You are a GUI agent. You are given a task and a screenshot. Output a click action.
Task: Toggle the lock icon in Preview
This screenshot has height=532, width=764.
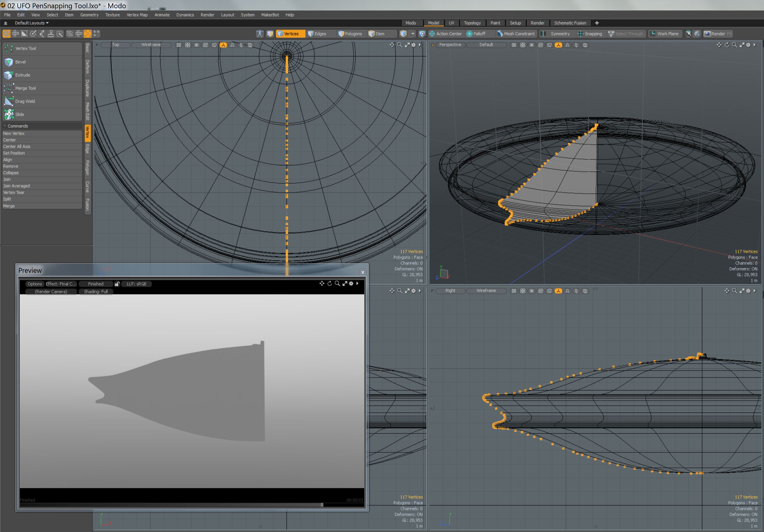pos(117,284)
